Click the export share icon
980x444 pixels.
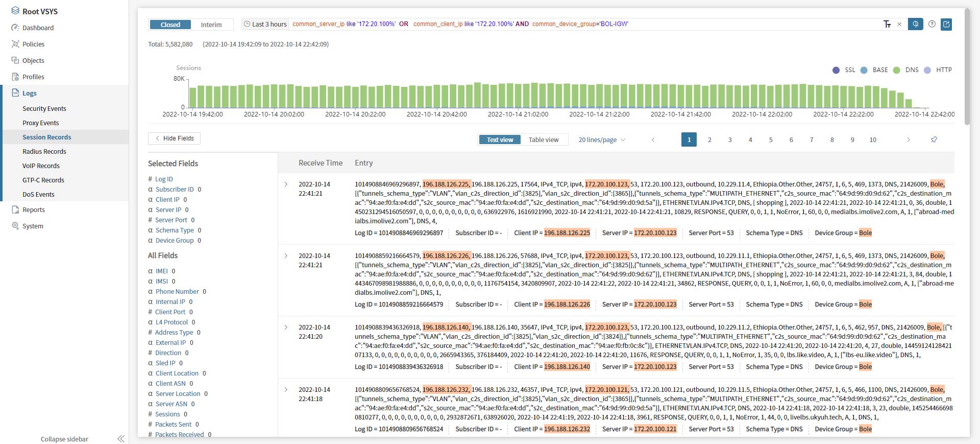pos(946,24)
